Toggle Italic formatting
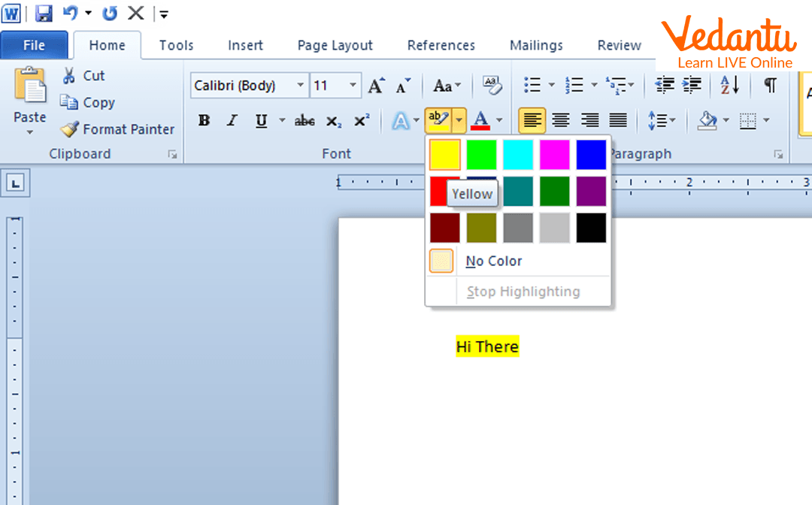This screenshot has width=812, height=505. click(232, 121)
